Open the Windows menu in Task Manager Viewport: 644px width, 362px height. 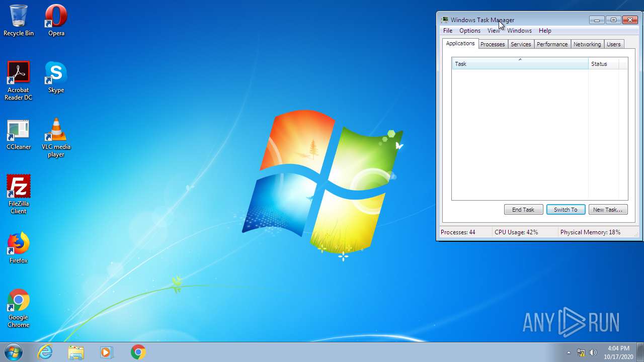[x=519, y=31]
